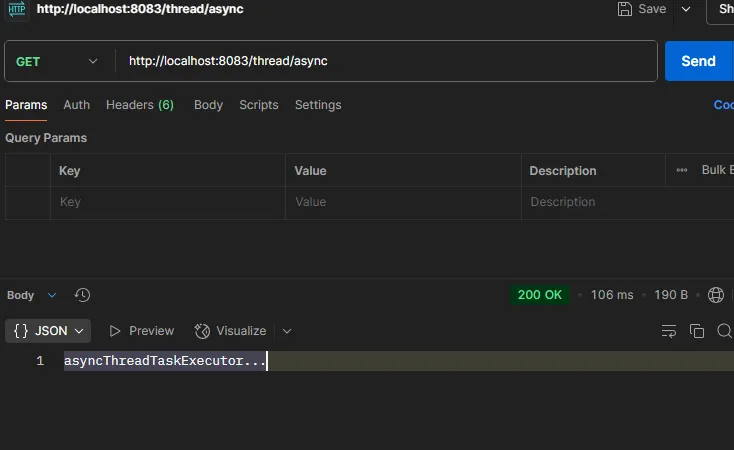
Task: Expand the Visualize options chevron
Action: pyautogui.click(x=287, y=332)
